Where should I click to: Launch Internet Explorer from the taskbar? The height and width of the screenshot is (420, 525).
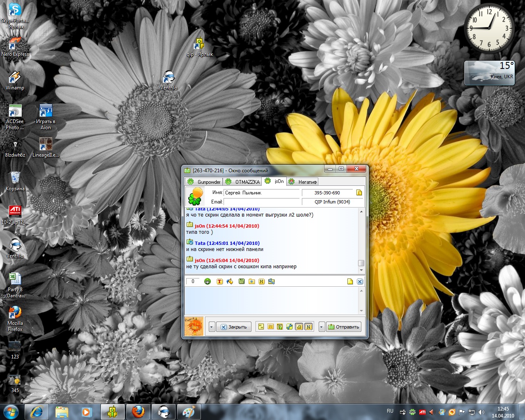pyautogui.click(x=37, y=412)
